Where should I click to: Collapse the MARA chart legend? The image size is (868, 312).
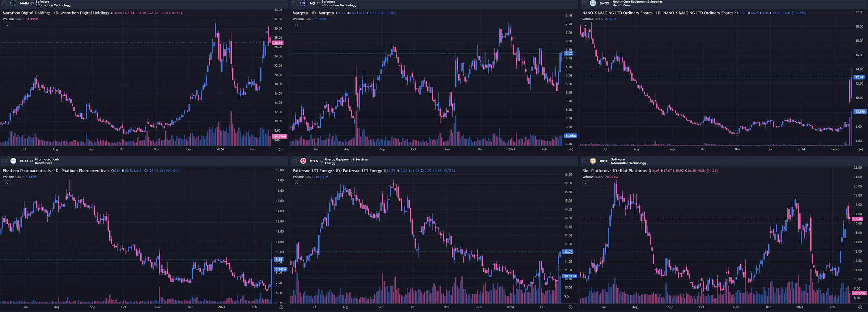[x=7, y=25]
